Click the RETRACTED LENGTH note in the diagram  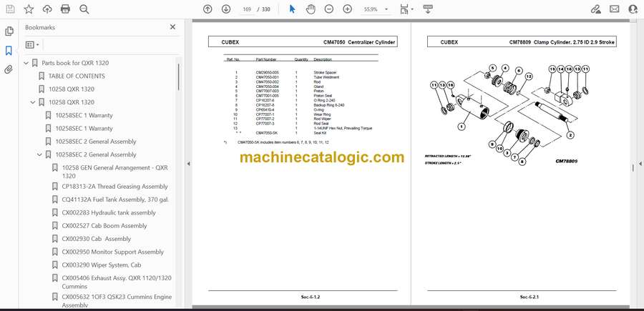(x=448, y=157)
